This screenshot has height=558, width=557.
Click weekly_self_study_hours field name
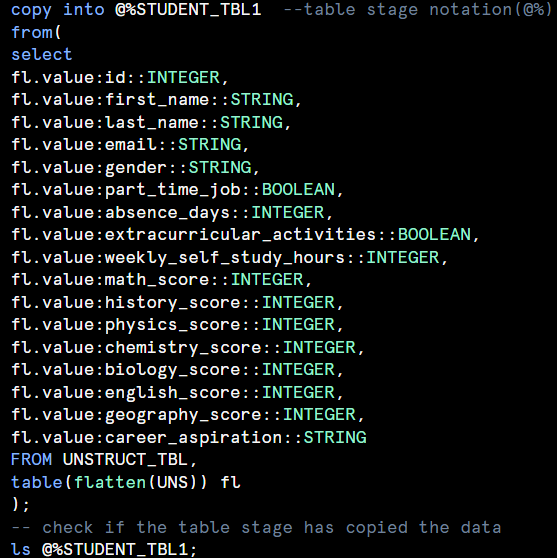pos(225,258)
